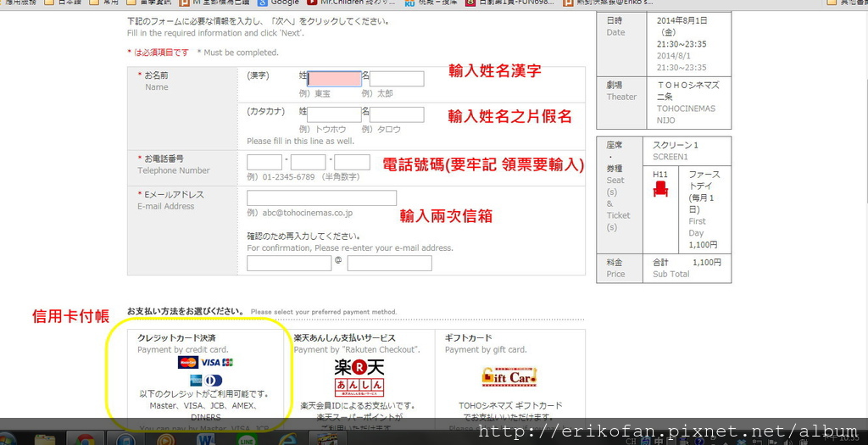The height and width of the screenshot is (445, 868).
Task: Click the E-mail Address input field
Action: [321, 198]
